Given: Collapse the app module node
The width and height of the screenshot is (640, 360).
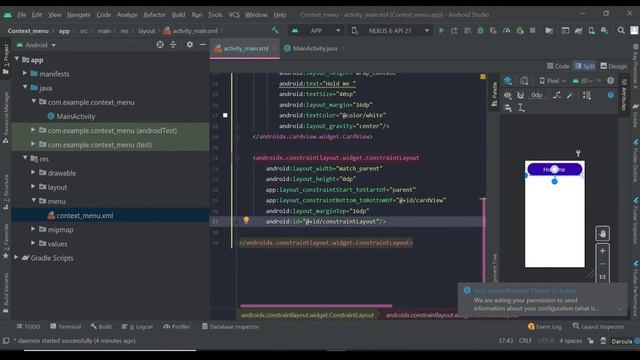Looking at the screenshot, I should [17, 59].
